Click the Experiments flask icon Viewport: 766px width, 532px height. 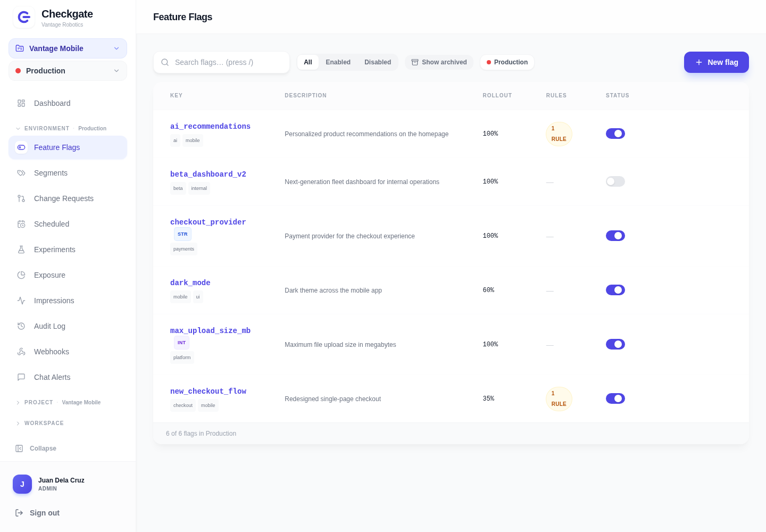tap(21, 250)
